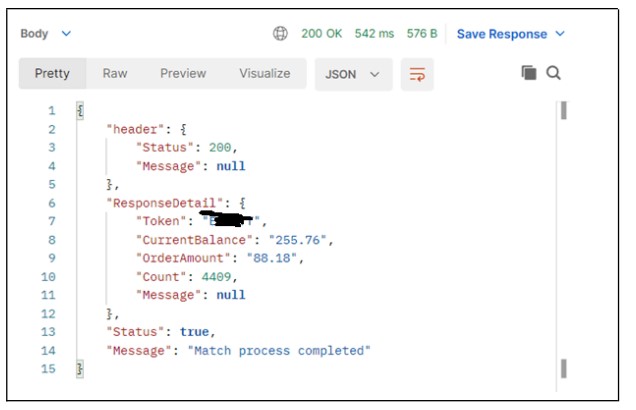Open the JSON format dropdown
The width and height of the screenshot is (636, 410).
353,74
